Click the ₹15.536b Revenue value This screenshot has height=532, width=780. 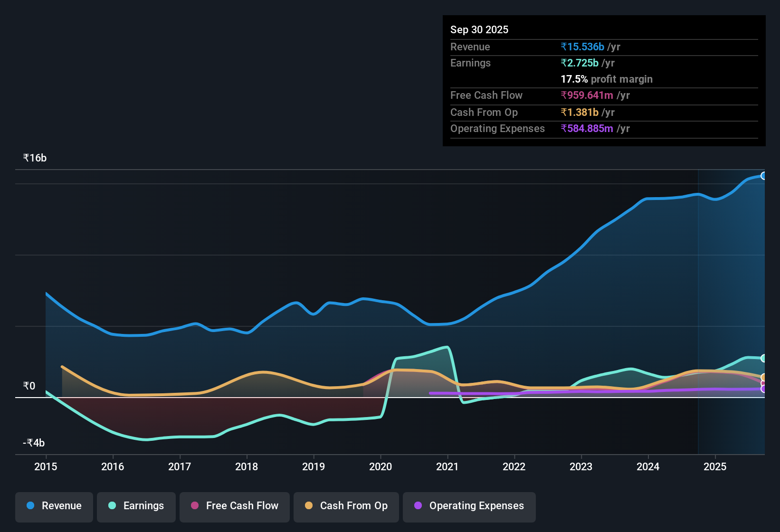pos(582,47)
